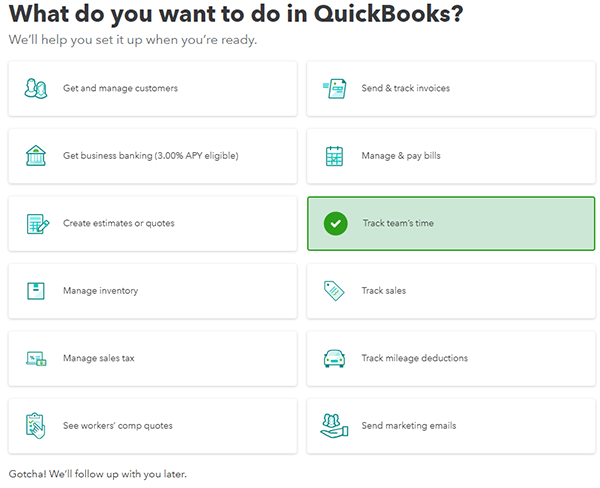600x488 pixels.
Task: Click the estimates pencil-and-sheet icon
Action: click(x=38, y=224)
